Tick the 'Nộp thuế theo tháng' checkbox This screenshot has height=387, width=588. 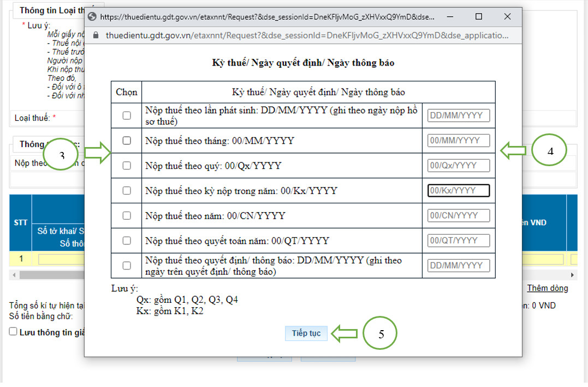pos(127,141)
